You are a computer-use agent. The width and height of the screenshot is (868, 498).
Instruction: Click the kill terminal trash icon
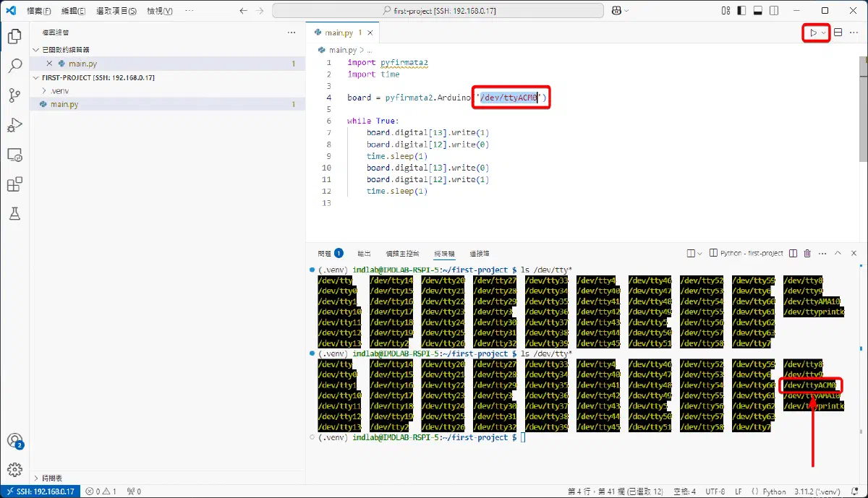click(807, 253)
